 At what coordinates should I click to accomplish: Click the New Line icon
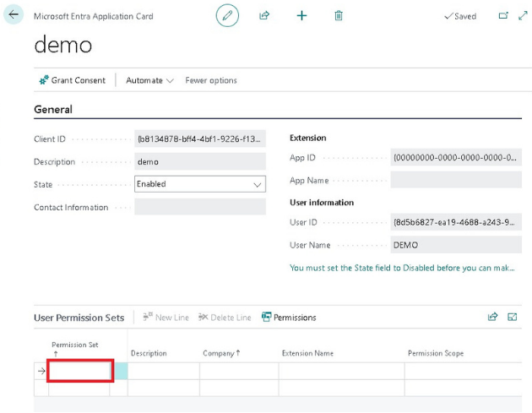coord(148,317)
